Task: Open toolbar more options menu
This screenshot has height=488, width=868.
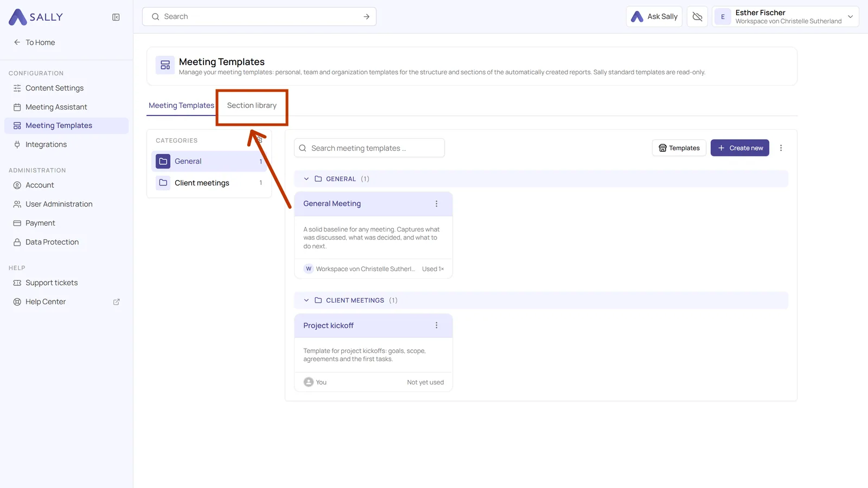Action: 781,148
